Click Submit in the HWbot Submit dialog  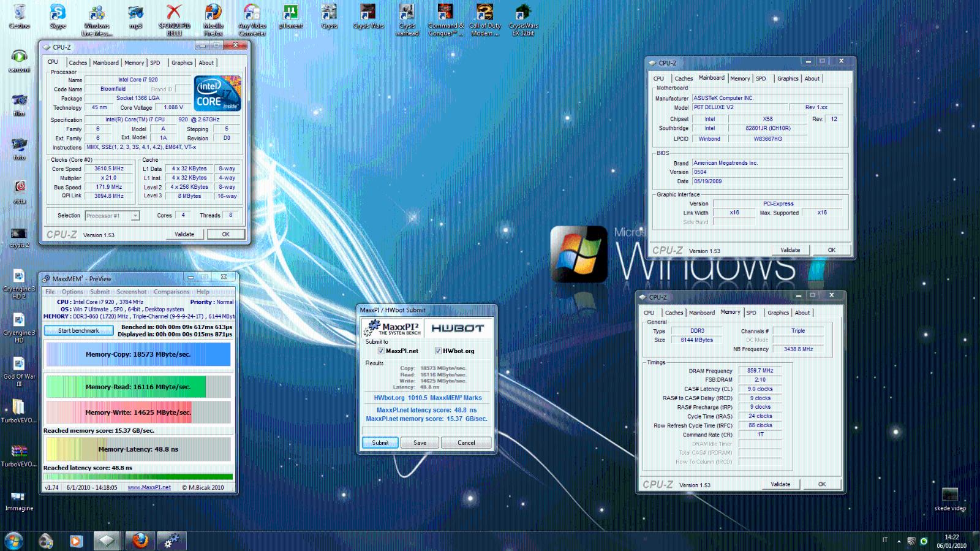[x=380, y=443]
